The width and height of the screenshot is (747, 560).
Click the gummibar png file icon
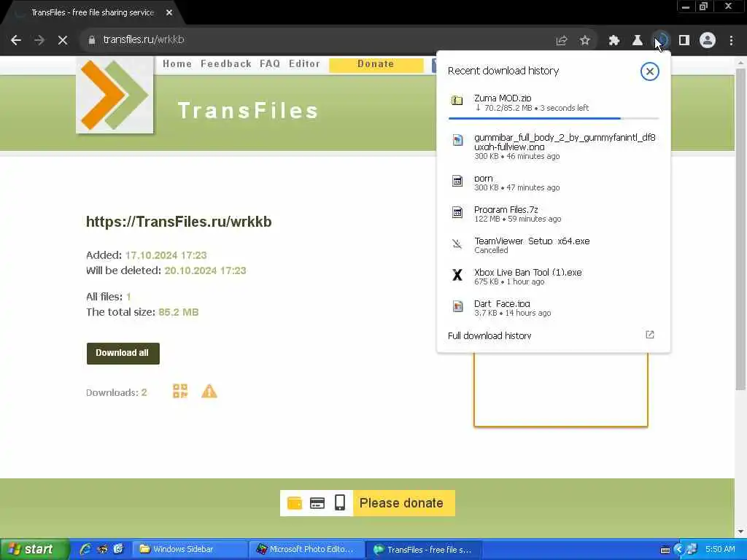point(457,140)
